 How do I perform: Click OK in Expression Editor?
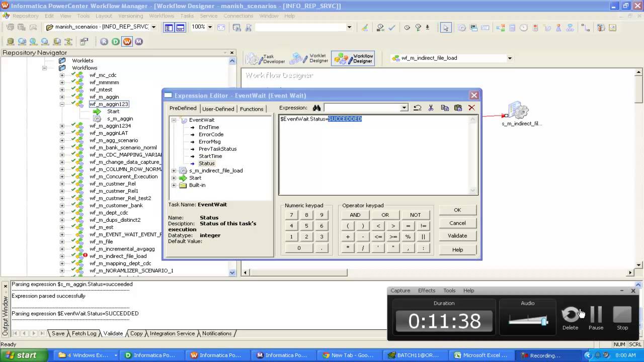pos(457,210)
